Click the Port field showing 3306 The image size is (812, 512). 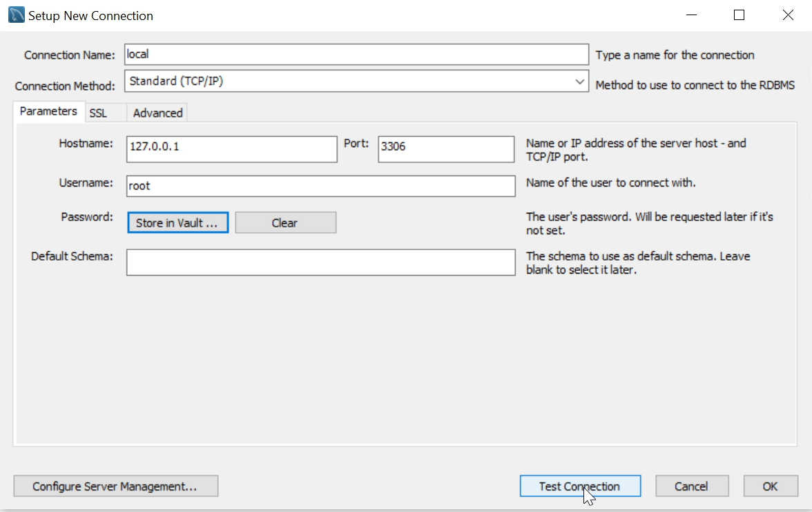point(445,149)
